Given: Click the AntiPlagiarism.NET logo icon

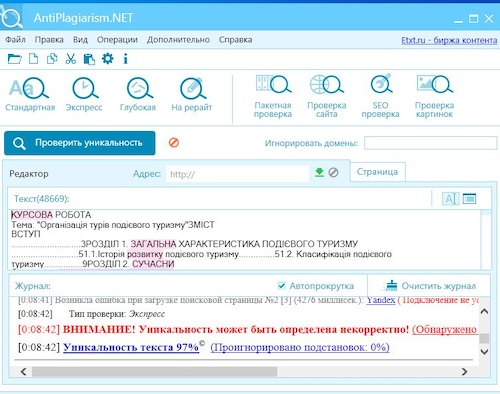Looking at the screenshot, I should (11, 17).
